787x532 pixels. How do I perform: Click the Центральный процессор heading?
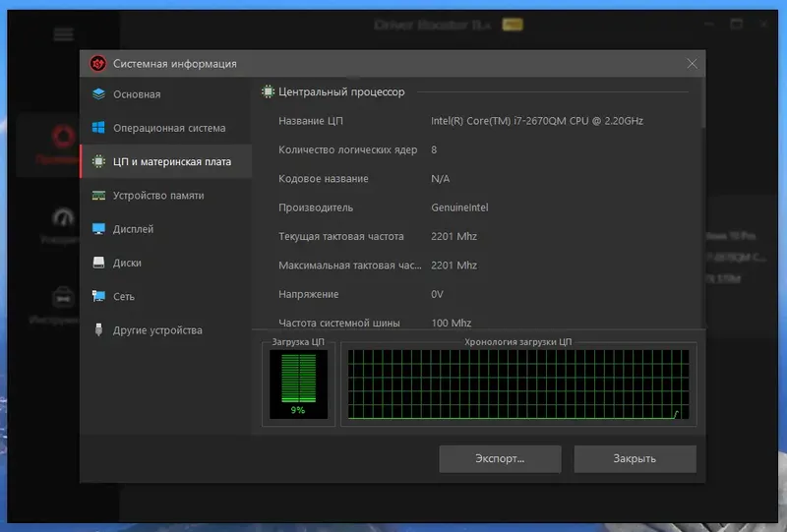341,91
